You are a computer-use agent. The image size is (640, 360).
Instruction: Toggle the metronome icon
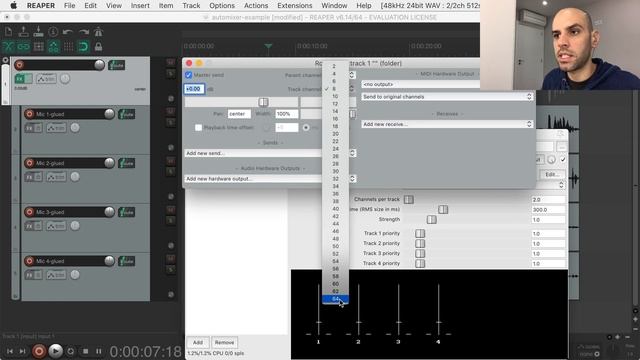(x=98, y=31)
